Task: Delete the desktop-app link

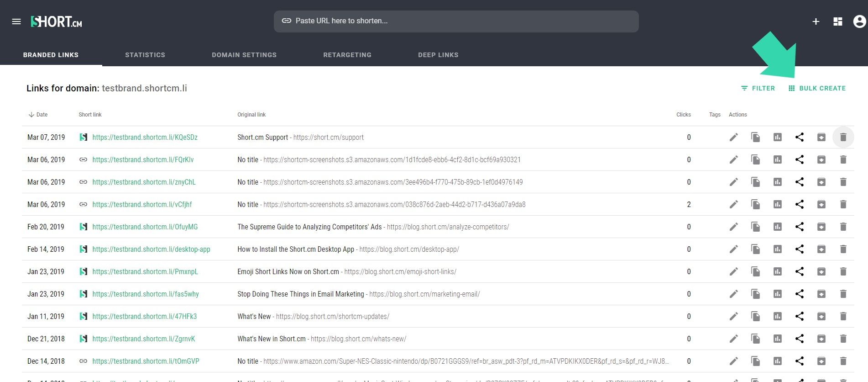Action: click(843, 249)
